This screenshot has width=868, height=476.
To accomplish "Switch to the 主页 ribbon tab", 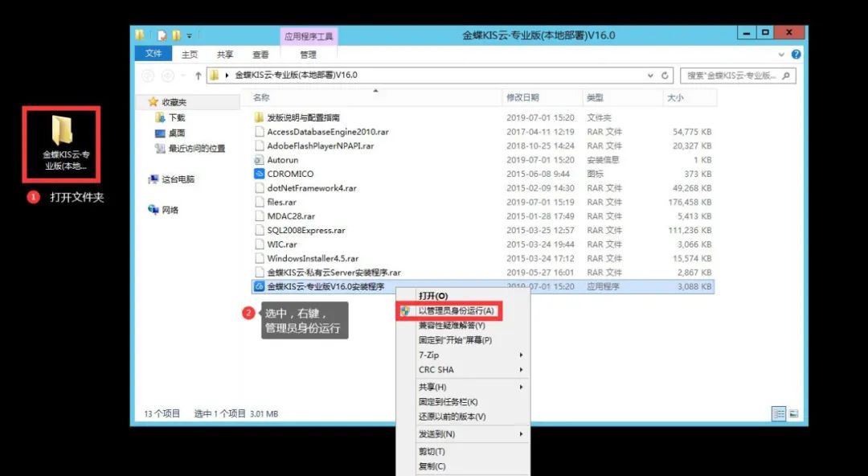I will (190, 55).
